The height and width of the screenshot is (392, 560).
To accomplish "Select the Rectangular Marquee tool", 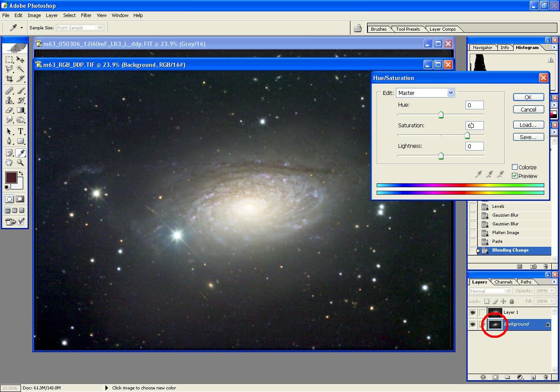I will click(9, 59).
